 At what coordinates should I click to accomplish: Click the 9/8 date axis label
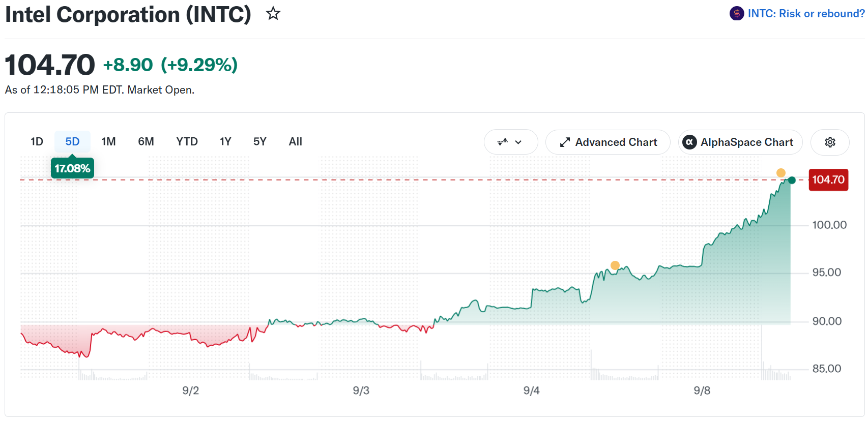pyautogui.click(x=702, y=390)
